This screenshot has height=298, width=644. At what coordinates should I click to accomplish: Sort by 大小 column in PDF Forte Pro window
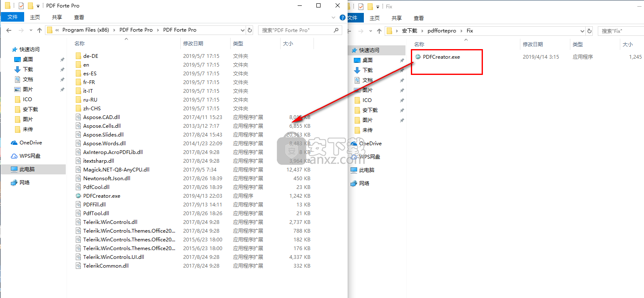(288, 43)
